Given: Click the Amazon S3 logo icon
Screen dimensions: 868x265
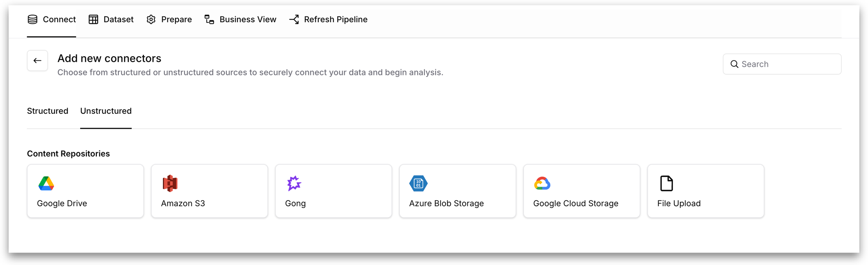Looking at the screenshot, I should 170,184.
